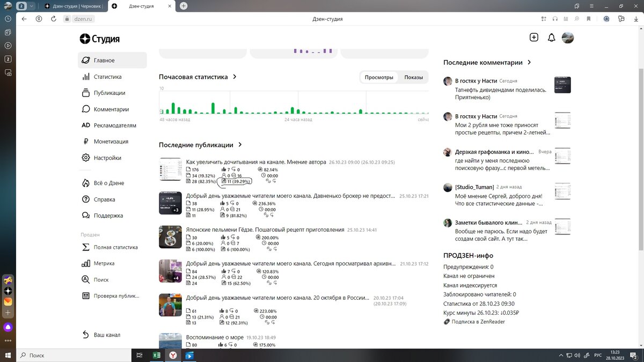Image resolution: width=644 pixels, height=362 pixels.
Task: Open Ваш канал at the sidebar bottom
Action: pos(107,335)
